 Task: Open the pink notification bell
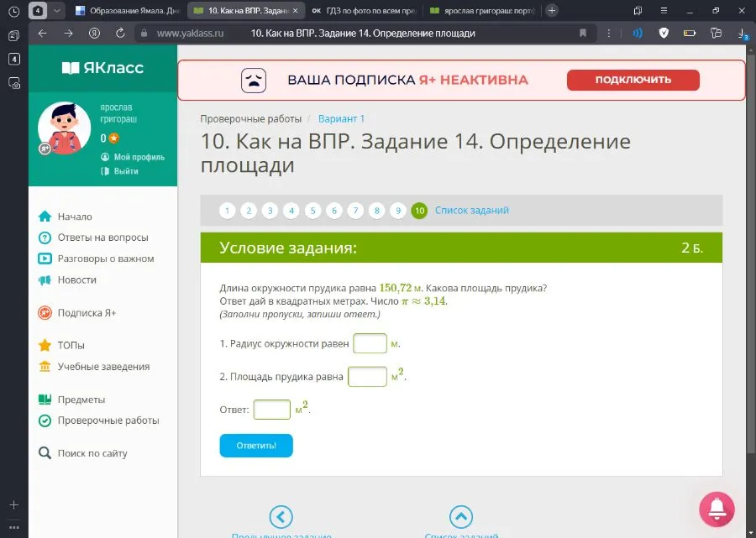coord(717,510)
